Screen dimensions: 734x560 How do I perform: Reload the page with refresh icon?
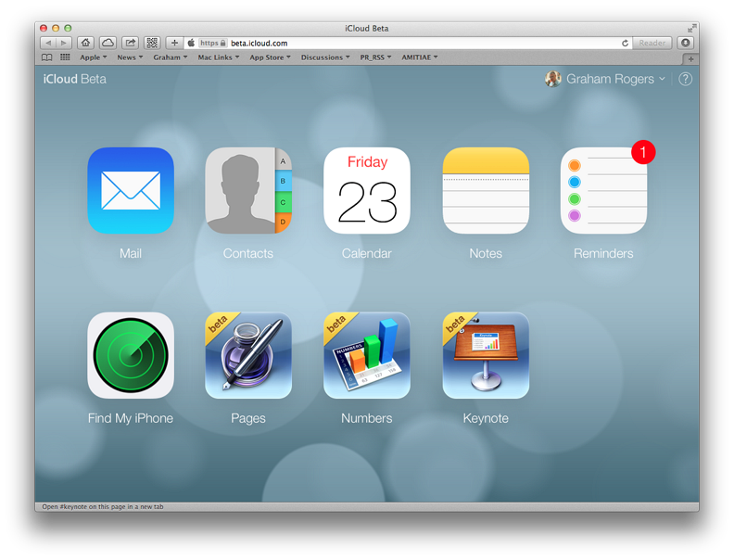(x=625, y=43)
